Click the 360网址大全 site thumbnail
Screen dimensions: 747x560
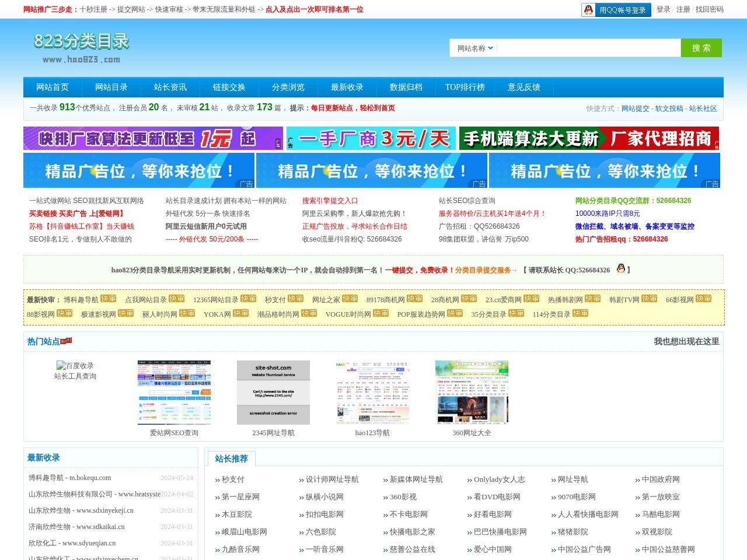pyautogui.click(x=472, y=392)
